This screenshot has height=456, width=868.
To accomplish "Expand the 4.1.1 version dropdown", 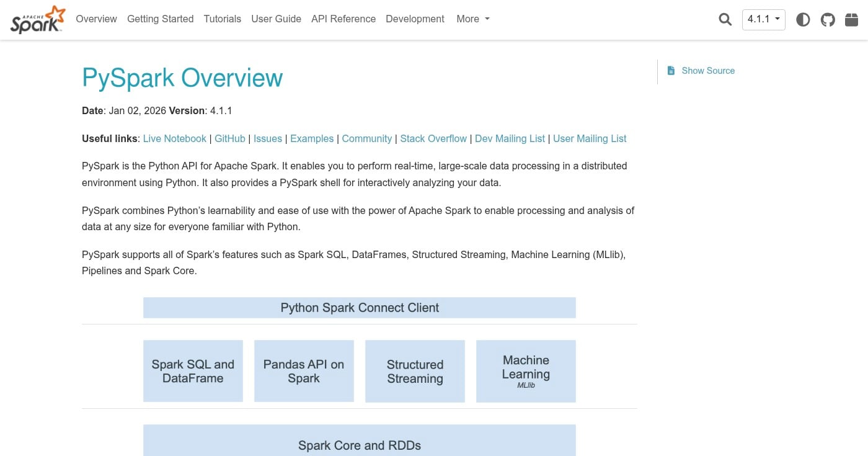I will point(763,19).
